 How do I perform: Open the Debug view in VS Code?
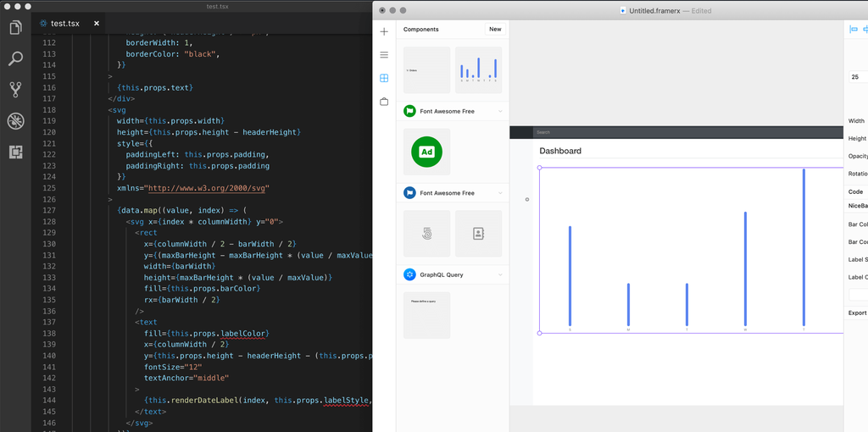[x=15, y=121]
